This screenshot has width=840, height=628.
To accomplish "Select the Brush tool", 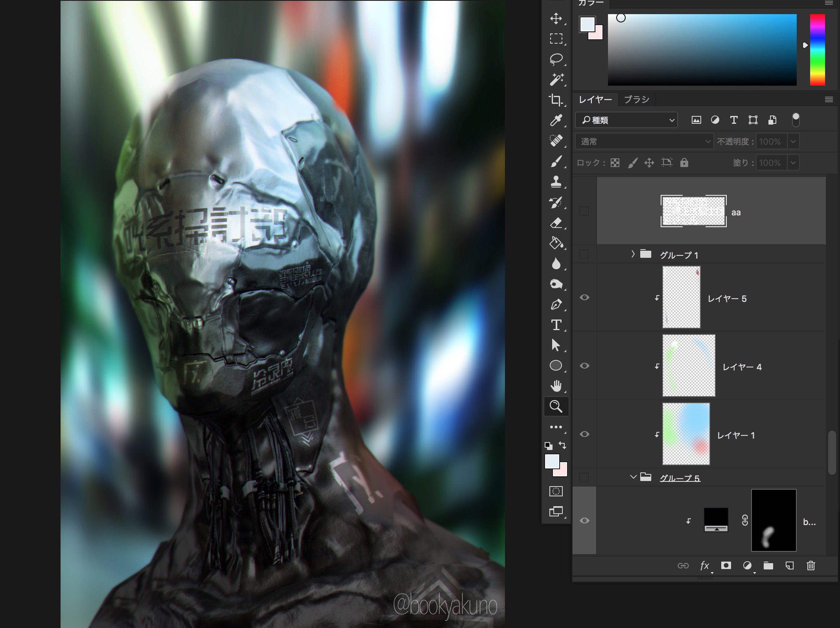I will [x=556, y=160].
